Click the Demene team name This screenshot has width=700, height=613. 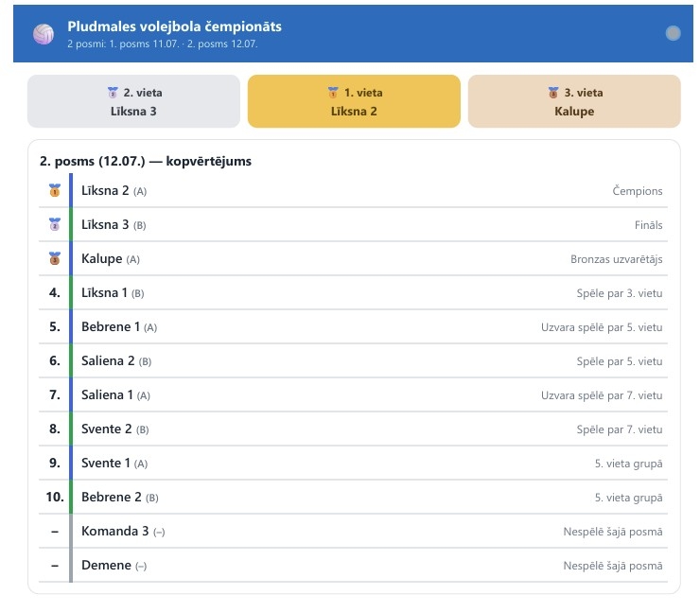click(106, 566)
